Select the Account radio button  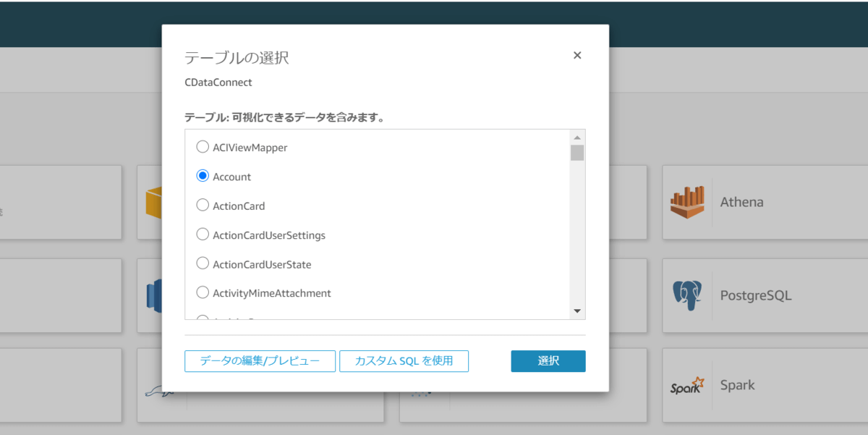[x=203, y=176]
